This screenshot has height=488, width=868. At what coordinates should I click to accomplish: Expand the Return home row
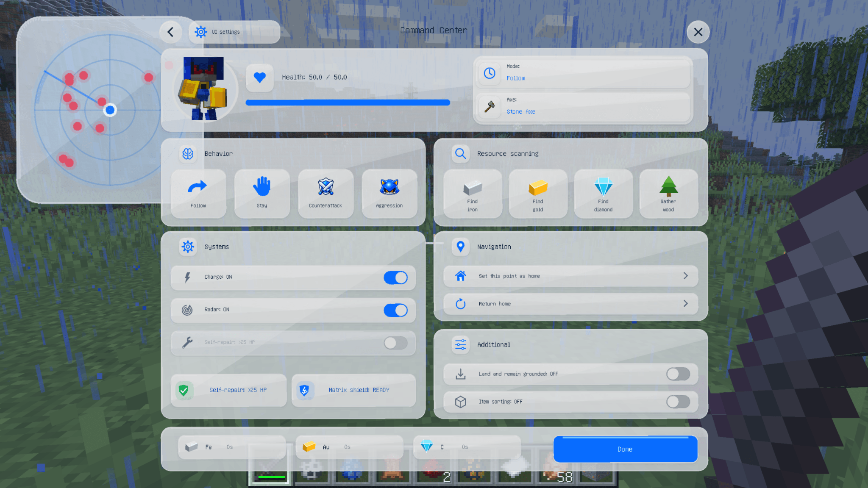570,304
